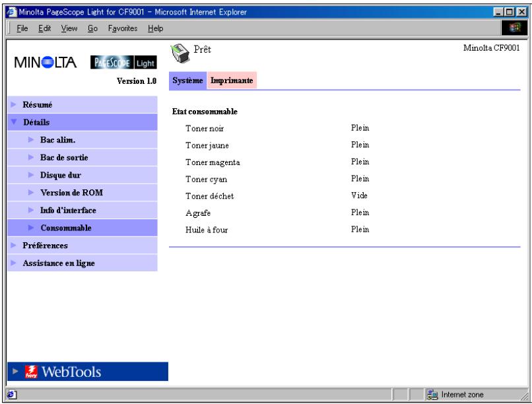Open the Résumé page link
The height and width of the screenshot is (404, 532).
(38, 104)
